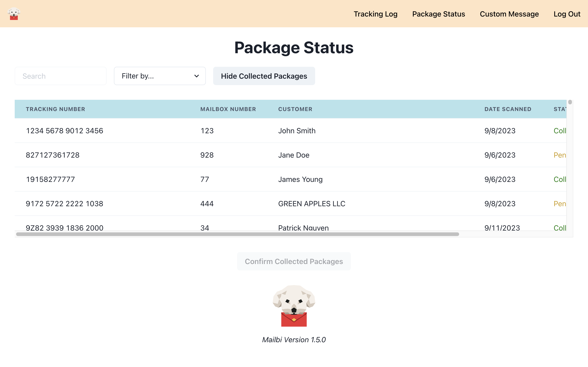
Task: Click the Mailbi dog logo in navbar
Action: tap(14, 14)
